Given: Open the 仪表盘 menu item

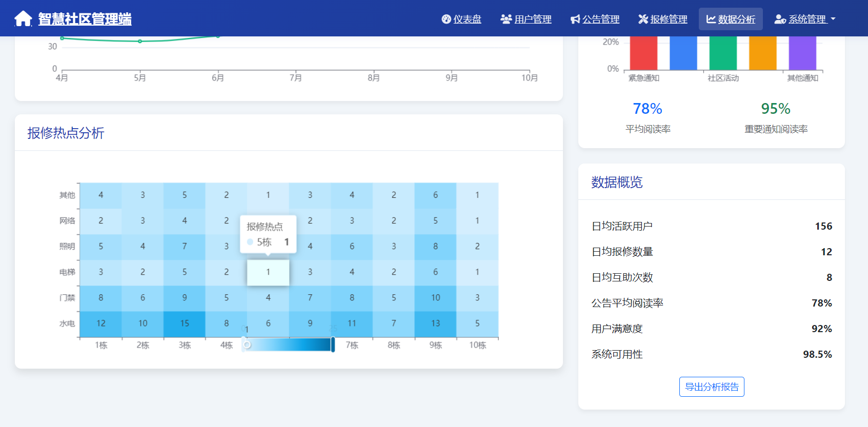Looking at the screenshot, I should (x=461, y=19).
